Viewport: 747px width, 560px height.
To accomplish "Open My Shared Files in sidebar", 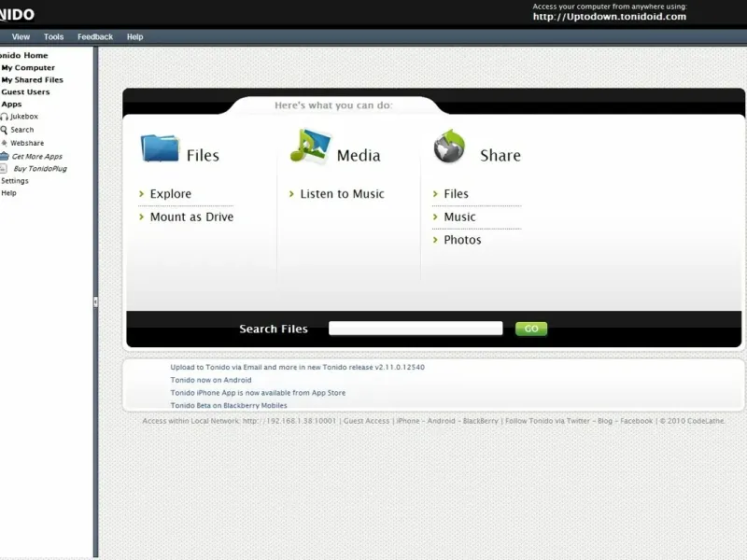I will tap(33, 80).
